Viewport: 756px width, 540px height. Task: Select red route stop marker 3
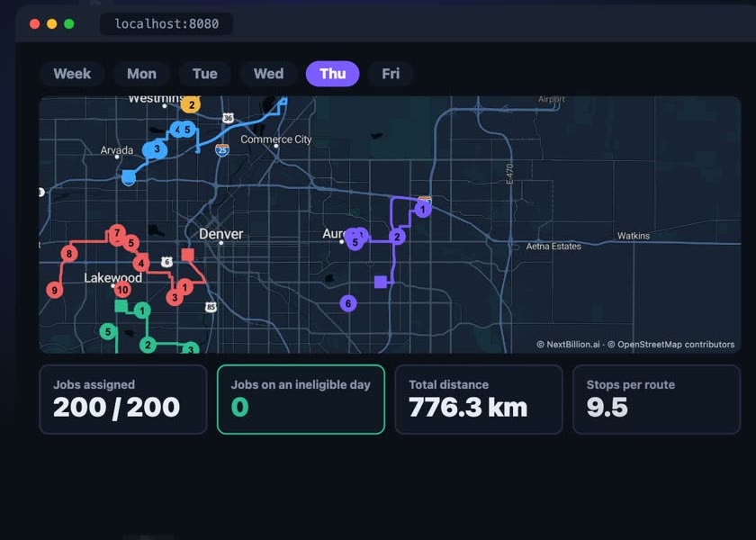click(175, 298)
